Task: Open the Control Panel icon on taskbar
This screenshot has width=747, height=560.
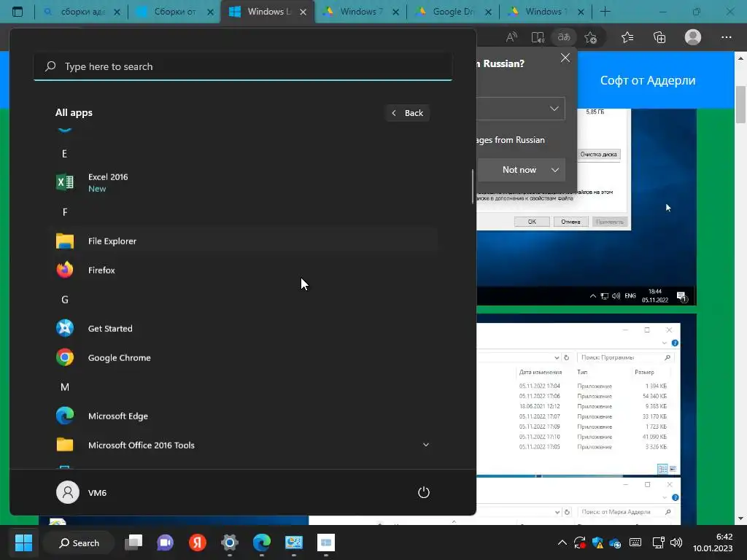Action: coord(294,542)
